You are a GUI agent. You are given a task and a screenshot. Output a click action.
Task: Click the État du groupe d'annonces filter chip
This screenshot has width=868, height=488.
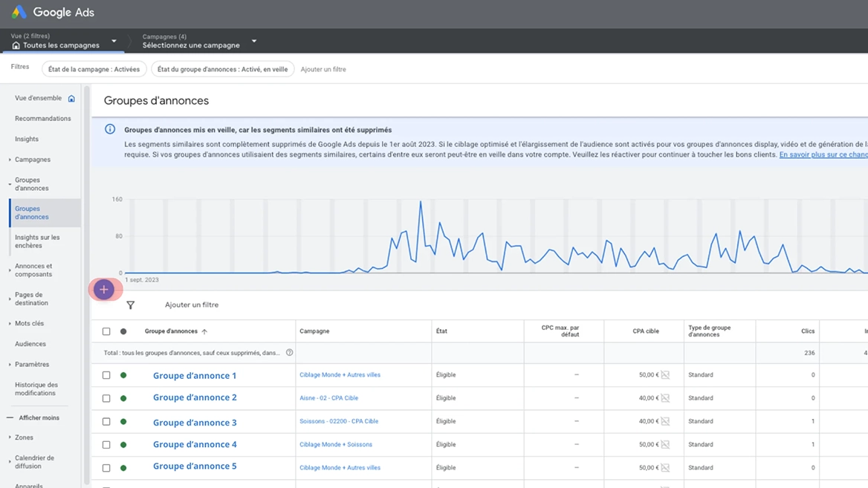222,69
